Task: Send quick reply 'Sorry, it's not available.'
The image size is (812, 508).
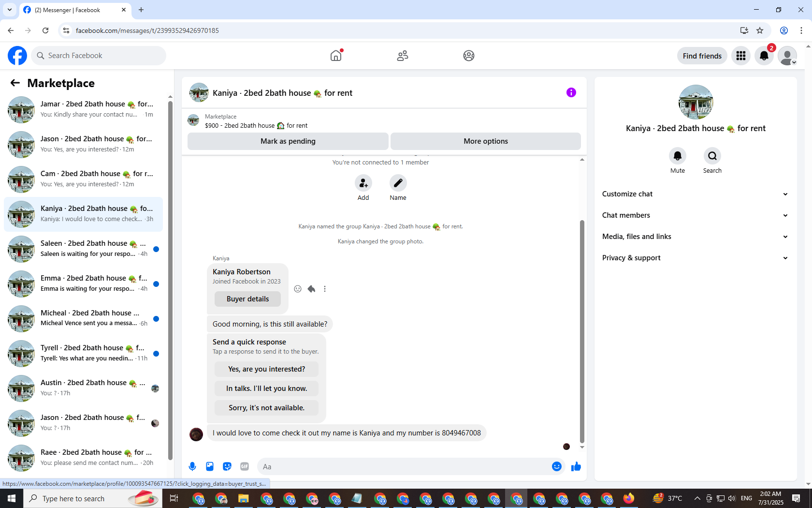Action: [266, 408]
